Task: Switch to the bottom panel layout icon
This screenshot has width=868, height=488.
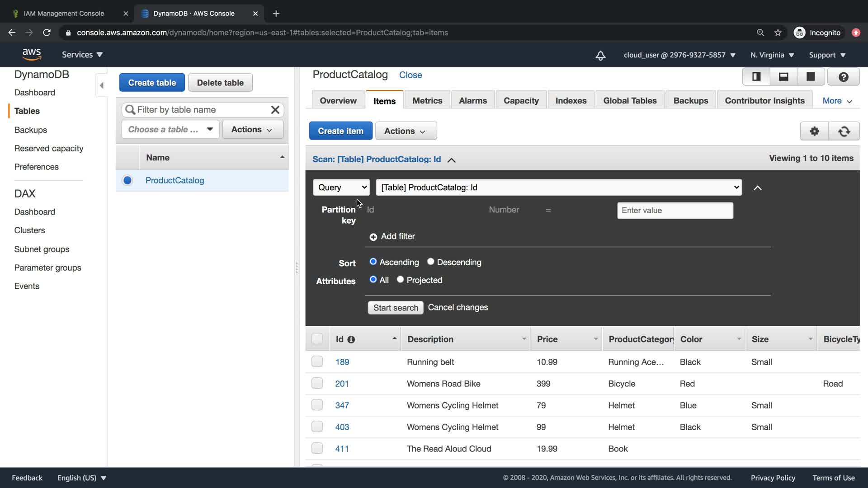Action: pos(783,77)
